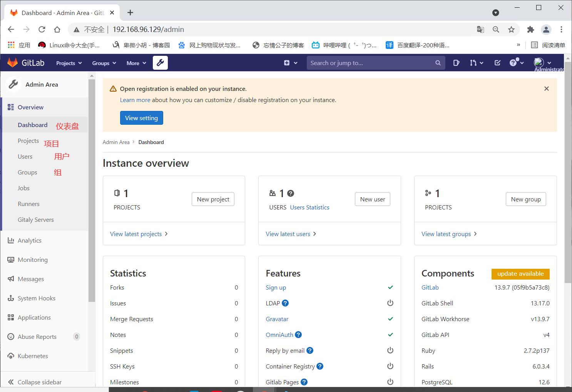572x392 pixels.
Task: Open Chrome tab search dropdown arrow
Action: pyautogui.click(x=496, y=13)
